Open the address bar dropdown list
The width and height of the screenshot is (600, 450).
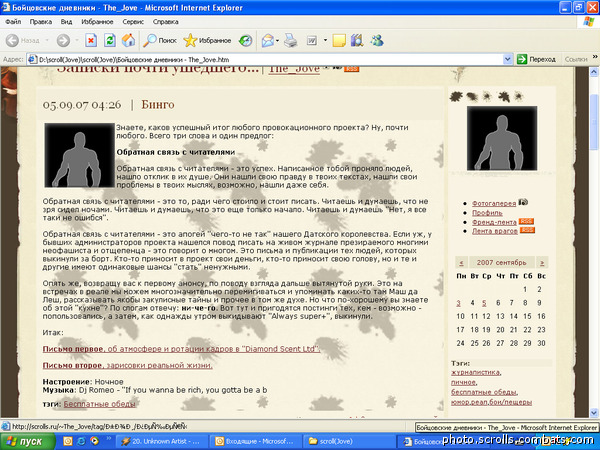tap(507, 59)
